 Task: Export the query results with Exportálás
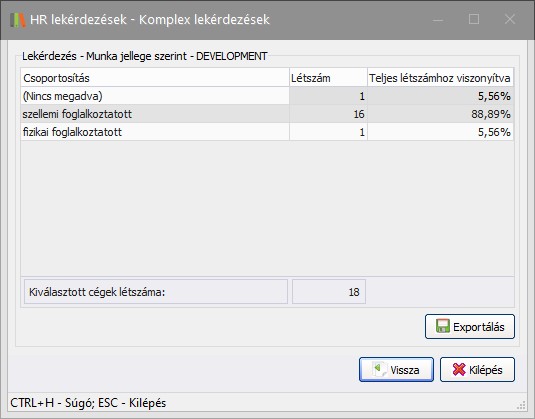[x=470, y=327]
